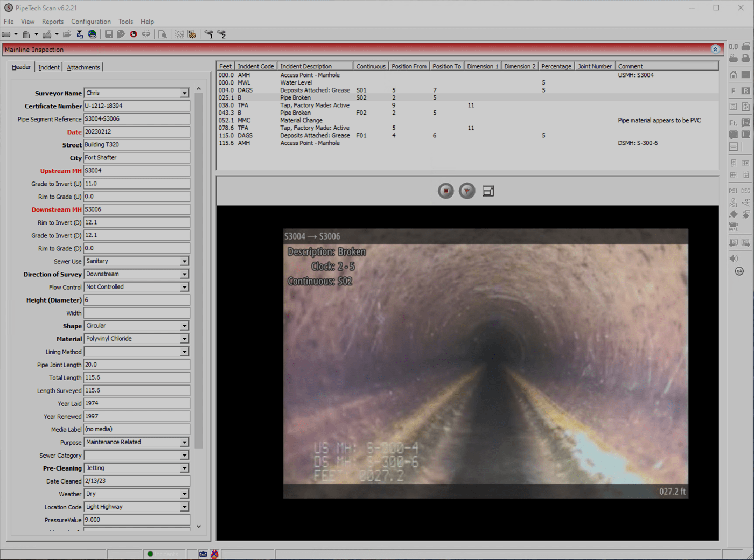Click the red stop hand toolbar icon
The height and width of the screenshot is (560, 754).
pos(134,34)
